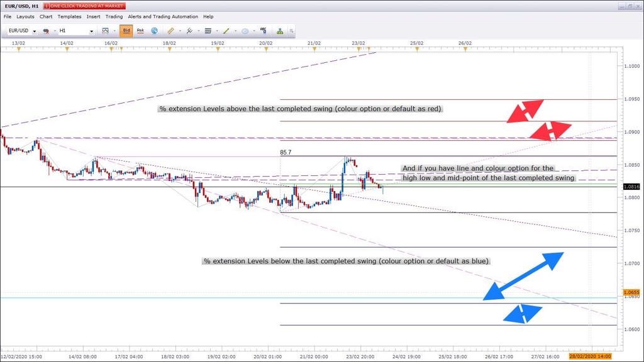The height and width of the screenshot is (362, 644).
Task: Open the H1 timeframe dropdown
Action: click(x=76, y=31)
